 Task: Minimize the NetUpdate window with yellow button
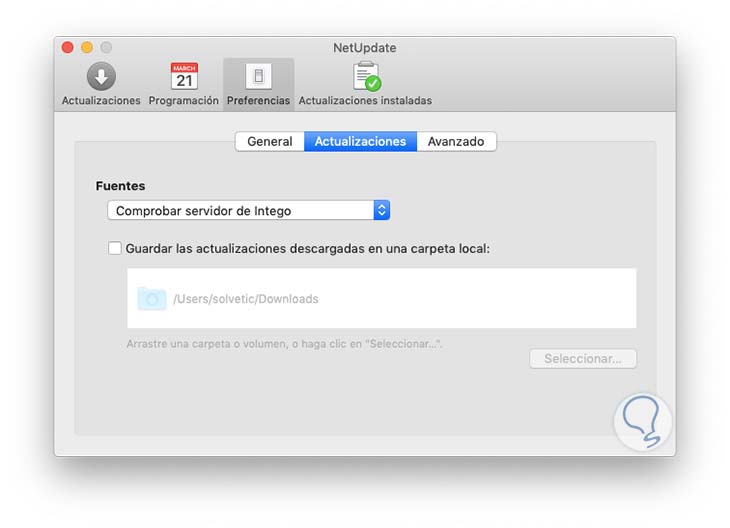(x=87, y=47)
